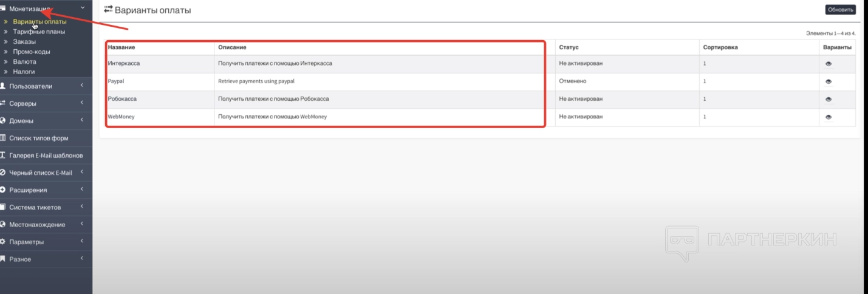Expand the Черный список E-Mail chevron
The image size is (868, 294).
pos(82,172)
